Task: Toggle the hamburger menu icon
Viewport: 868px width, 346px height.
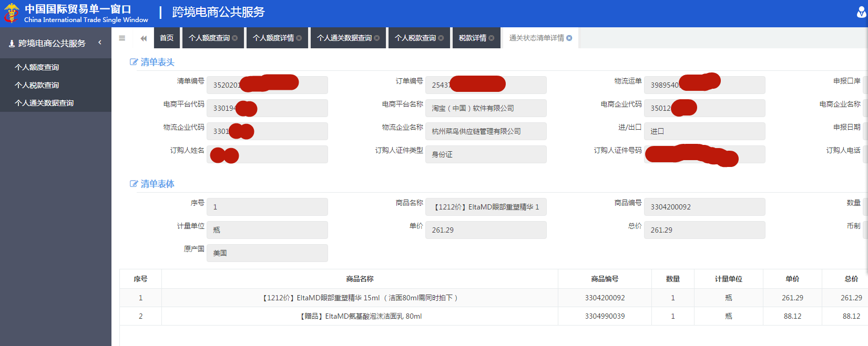Action: tap(122, 38)
